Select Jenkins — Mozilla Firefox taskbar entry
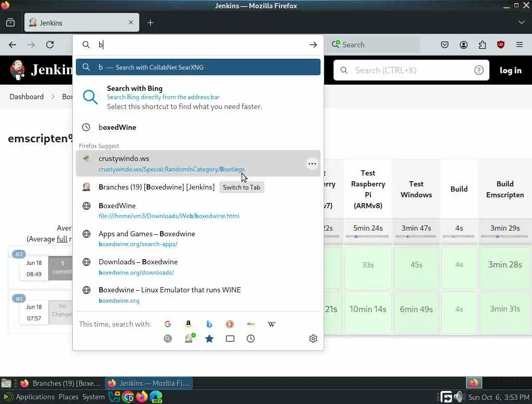This screenshot has height=404, width=532. click(149, 383)
